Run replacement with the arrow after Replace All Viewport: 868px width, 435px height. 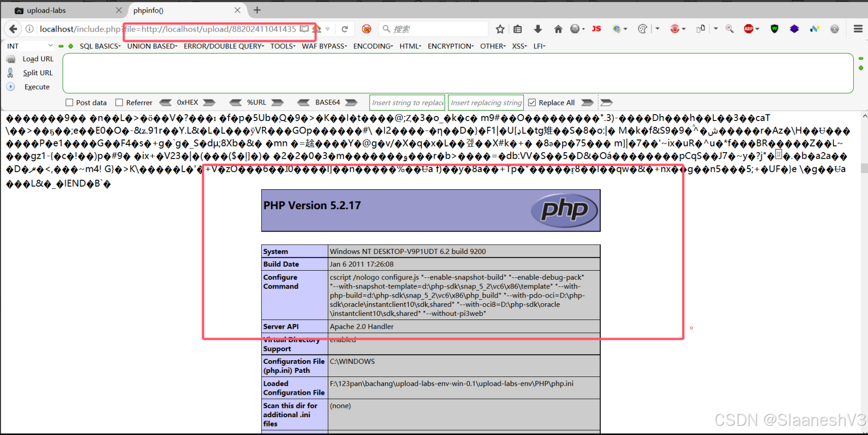(x=587, y=102)
